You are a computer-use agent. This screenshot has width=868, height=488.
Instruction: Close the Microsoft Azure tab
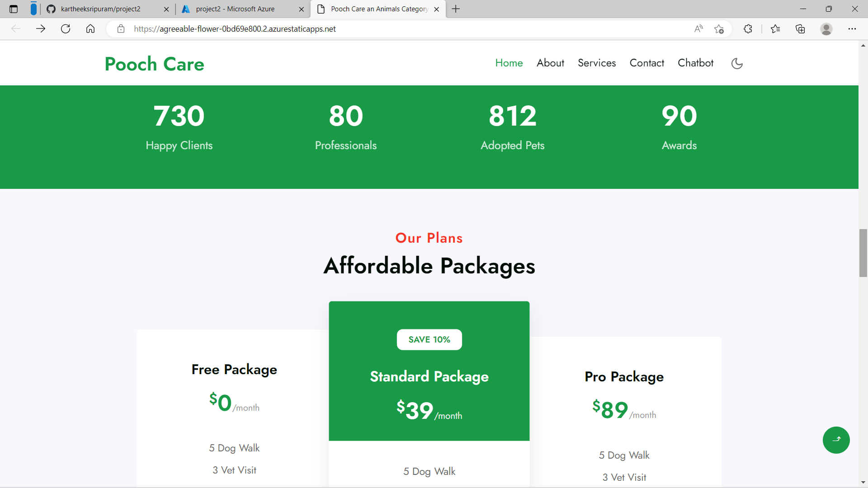coord(302,9)
